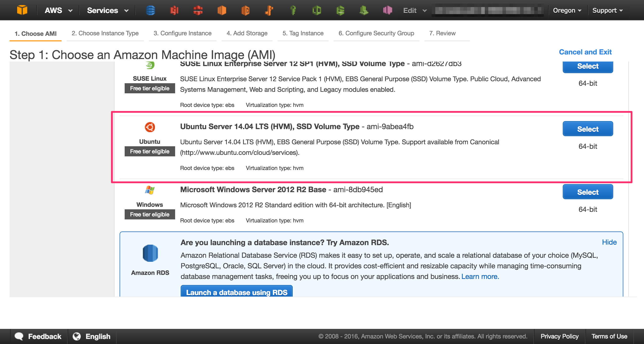Image resolution: width=644 pixels, height=344 pixels.
Task: Click the Microsoft Windows Server 2012 R2 Base title
Action: (253, 189)
